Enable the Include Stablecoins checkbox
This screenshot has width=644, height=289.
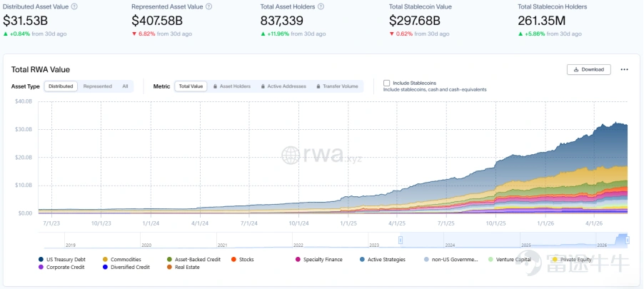[386, 83]
